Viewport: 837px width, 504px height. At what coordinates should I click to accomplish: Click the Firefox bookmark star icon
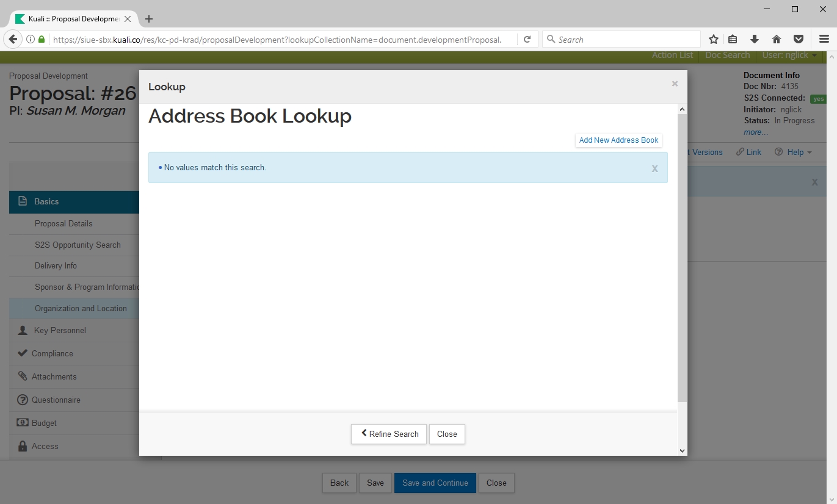(713, 39)
